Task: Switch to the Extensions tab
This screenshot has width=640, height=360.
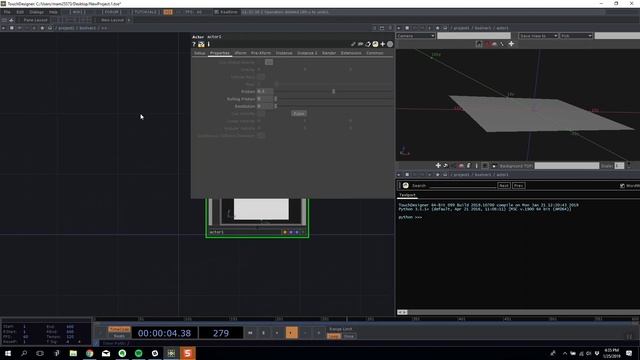Action: point(351,53)
